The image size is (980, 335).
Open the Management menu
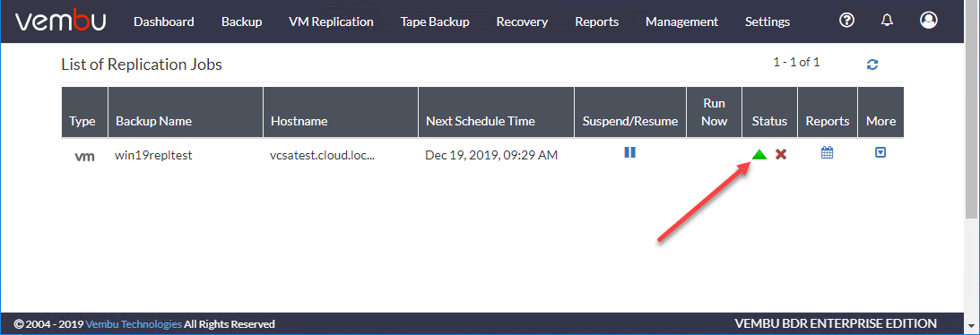pos(681,21)
